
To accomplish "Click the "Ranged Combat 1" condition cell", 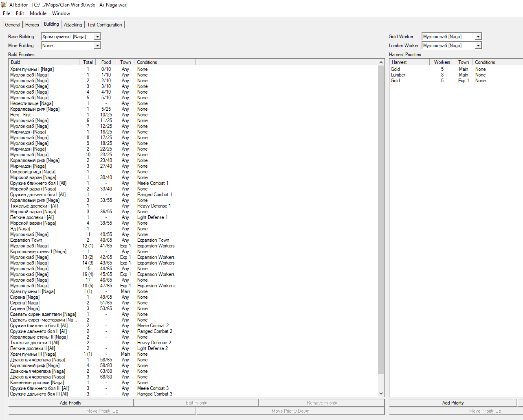I will 154,195.
